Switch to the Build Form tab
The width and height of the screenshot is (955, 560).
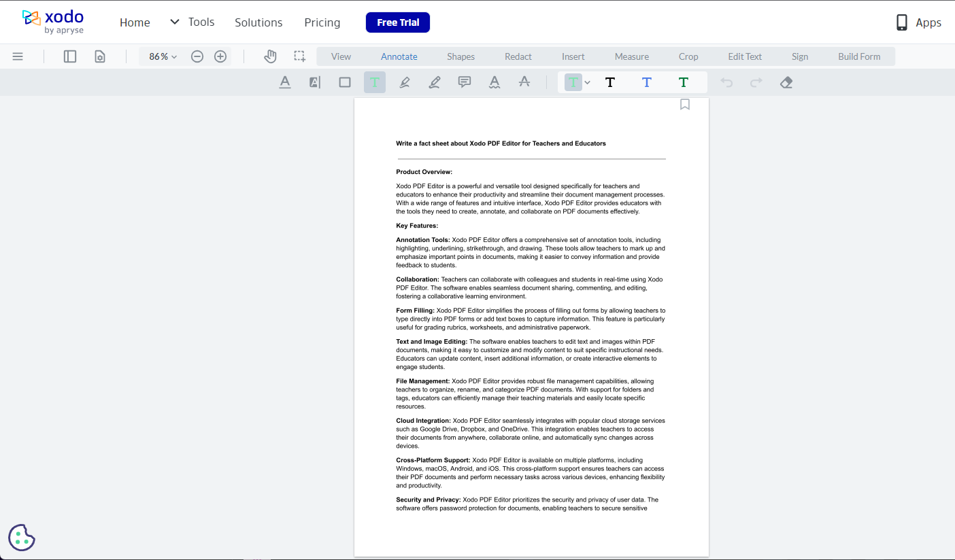click(859, 56)
